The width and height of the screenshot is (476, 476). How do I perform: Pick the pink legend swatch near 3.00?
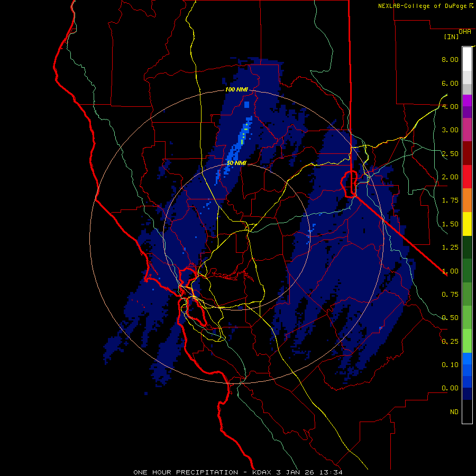pyautogui.click(x=467, y=130)
